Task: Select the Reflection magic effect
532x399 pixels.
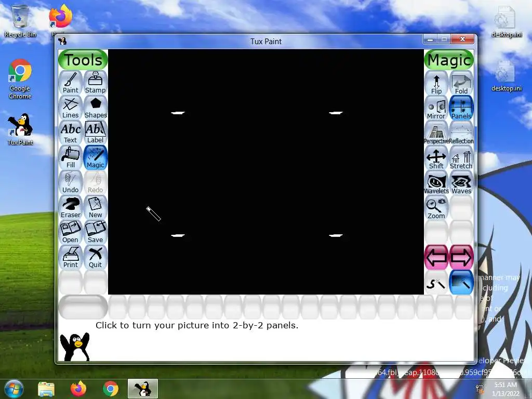Action: tap(461, 134)
